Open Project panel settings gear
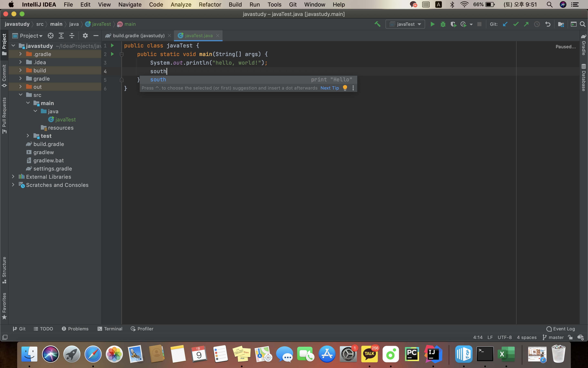Screen dimensions: 588x368 85,36
